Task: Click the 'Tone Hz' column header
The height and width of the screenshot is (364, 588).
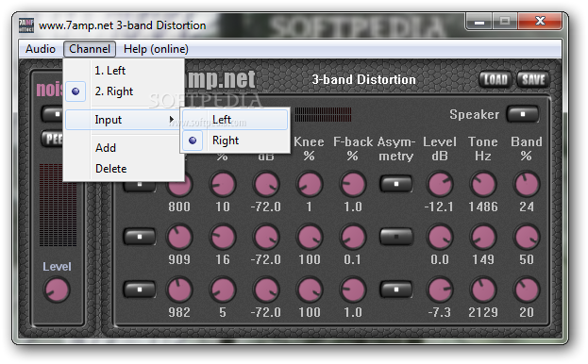Action: coord(483,149)
